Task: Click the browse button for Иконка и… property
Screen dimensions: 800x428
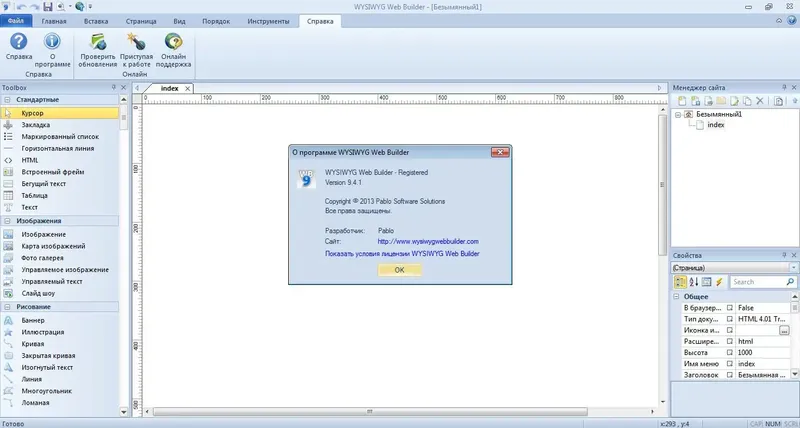Action: click(x=784, y=331)
